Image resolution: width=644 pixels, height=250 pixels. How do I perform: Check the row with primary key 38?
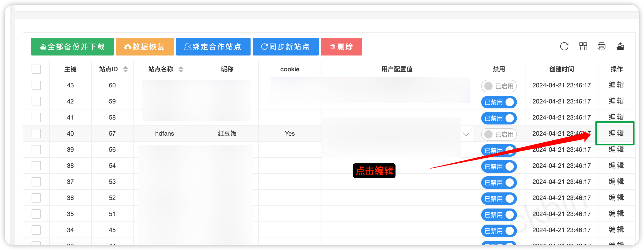pos(36,166)
